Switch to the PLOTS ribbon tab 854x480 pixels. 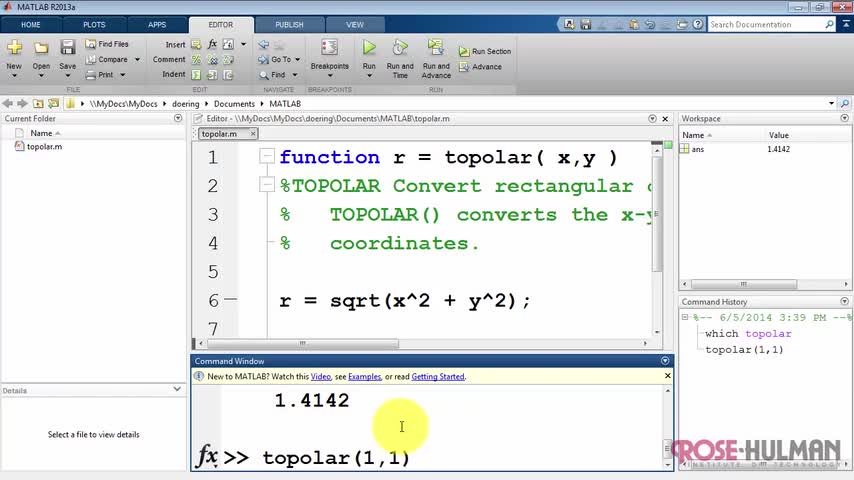point(94,25)
